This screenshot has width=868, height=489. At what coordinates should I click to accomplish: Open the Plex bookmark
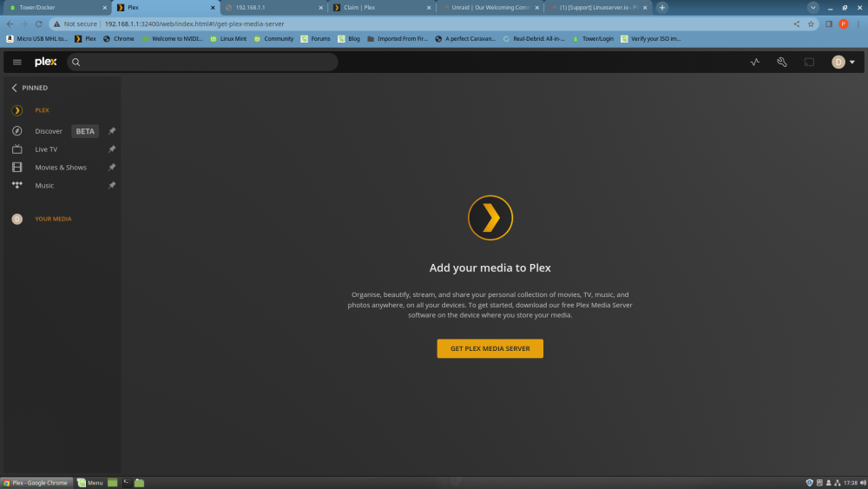click(x=85, y=39)
